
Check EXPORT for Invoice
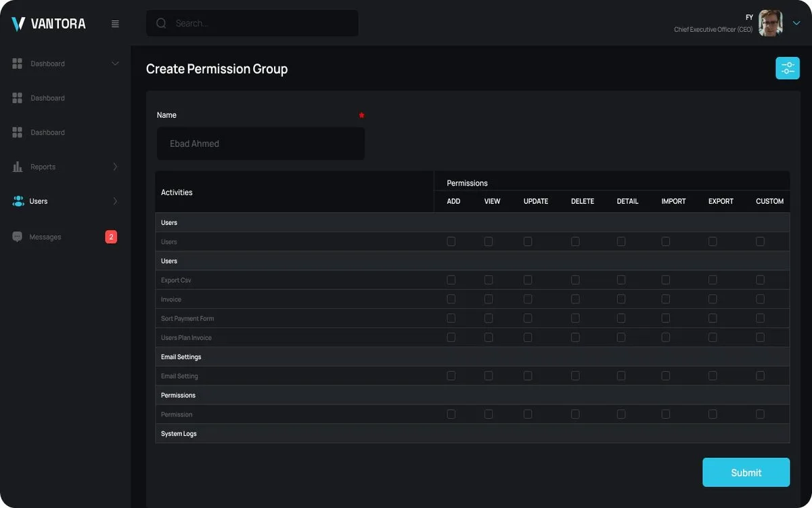(x=713, y=299)
